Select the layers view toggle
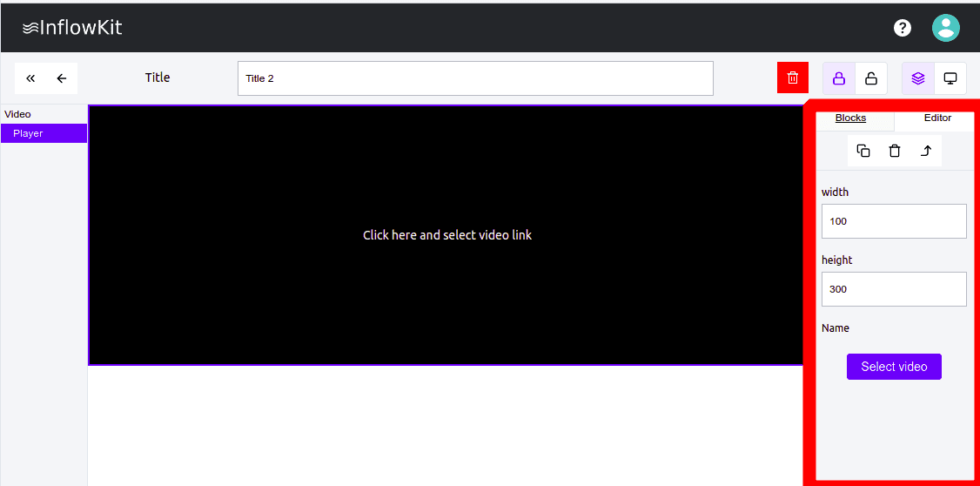This screenshot has width=980, height=486. tap(918, 78)
